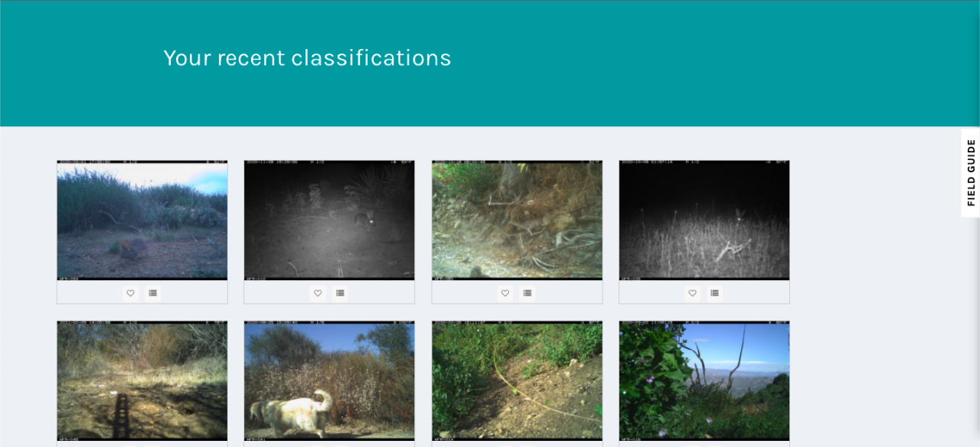Open thumbnail with purple flowers and blue sky

tap(704, 381)
